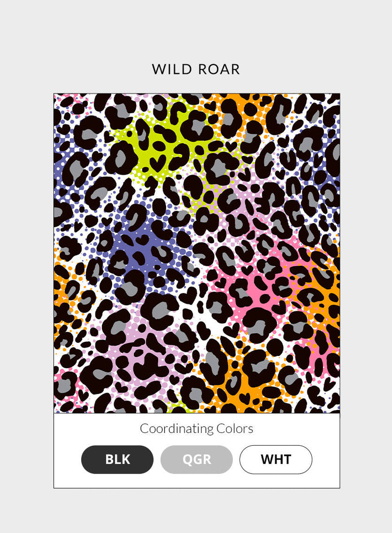
Task: Click the WILD ROAR pattern title
Action: [x=196, y=69]
